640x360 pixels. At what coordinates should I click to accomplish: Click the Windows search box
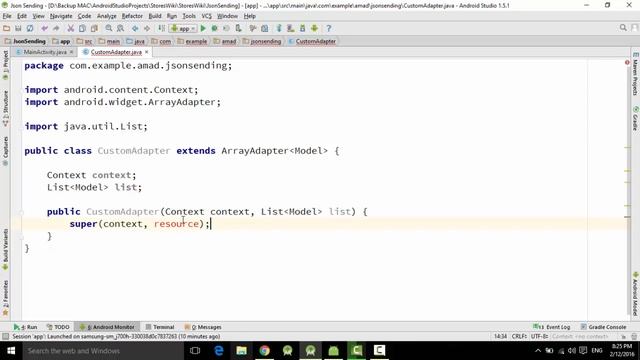102,351
